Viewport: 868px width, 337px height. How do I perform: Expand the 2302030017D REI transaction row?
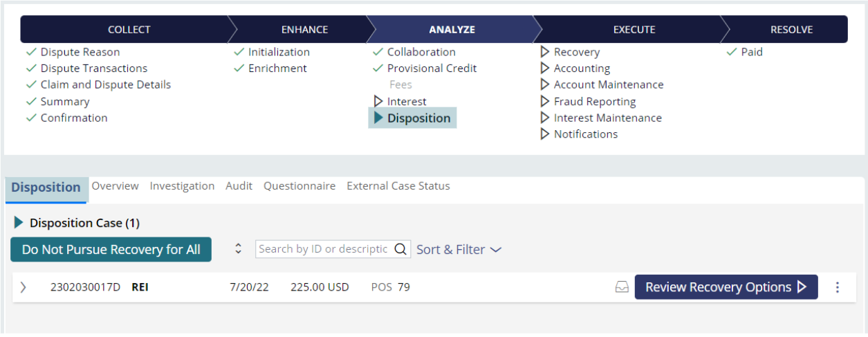point(23,287)
